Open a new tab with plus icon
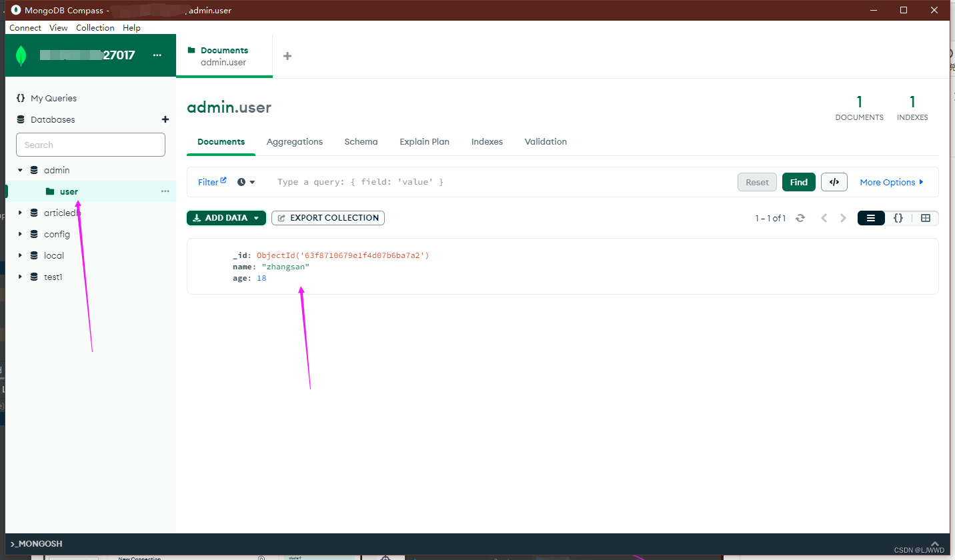Image resolution: width=955 pixels, height=560 pixels. (287, 56)
